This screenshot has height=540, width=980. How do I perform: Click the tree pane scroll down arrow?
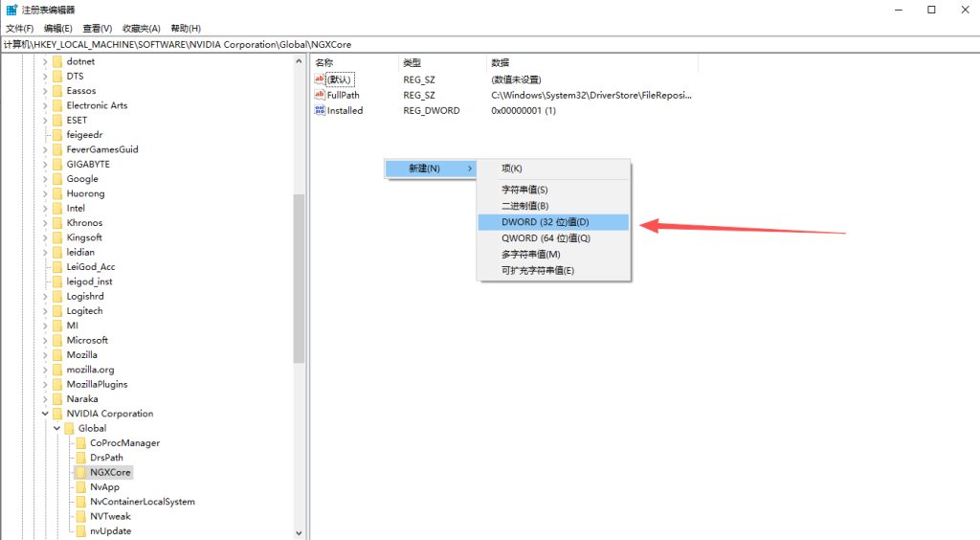coord(299,532)
